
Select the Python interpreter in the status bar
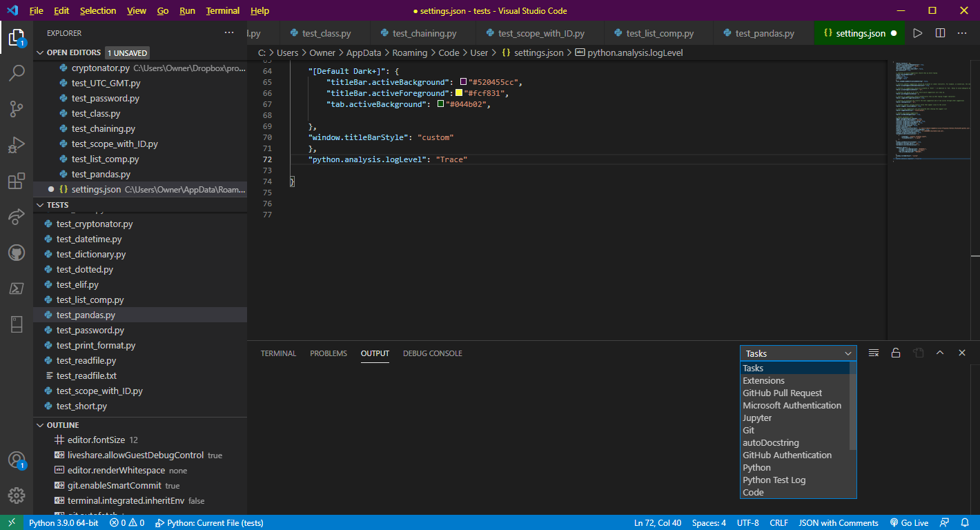click(63, 522)
